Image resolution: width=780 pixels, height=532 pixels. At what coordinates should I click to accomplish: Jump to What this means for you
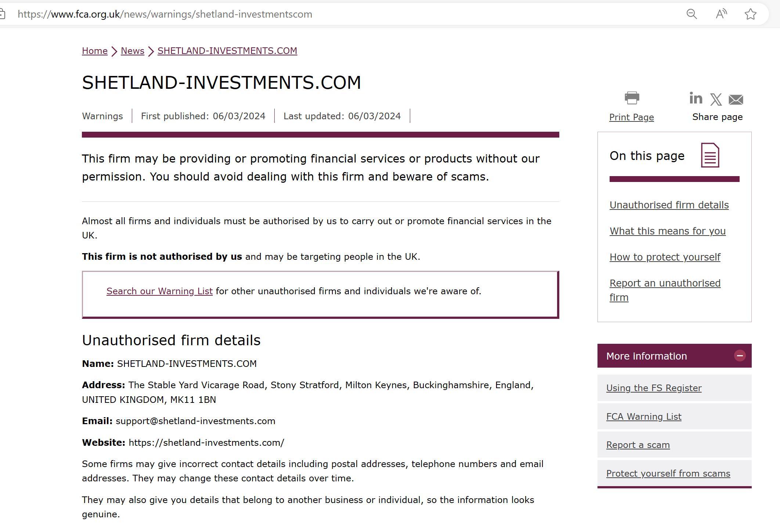click(x=668, y=231)
